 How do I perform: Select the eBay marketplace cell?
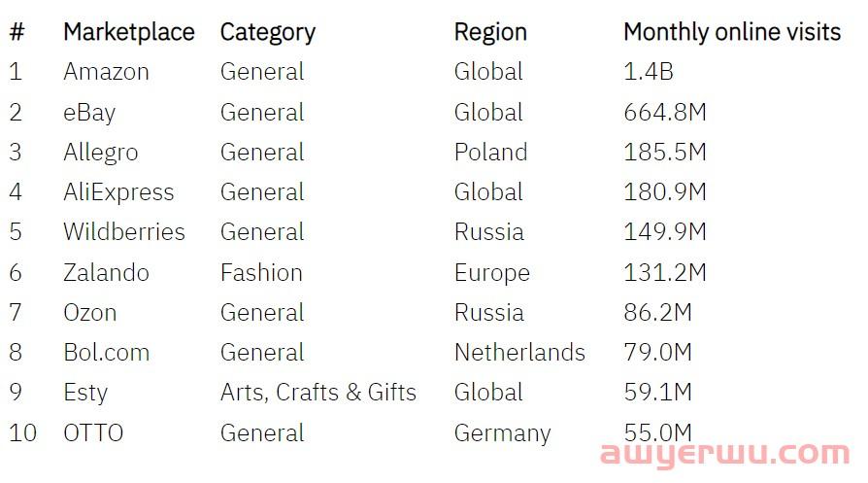click(x=89, y=113)
